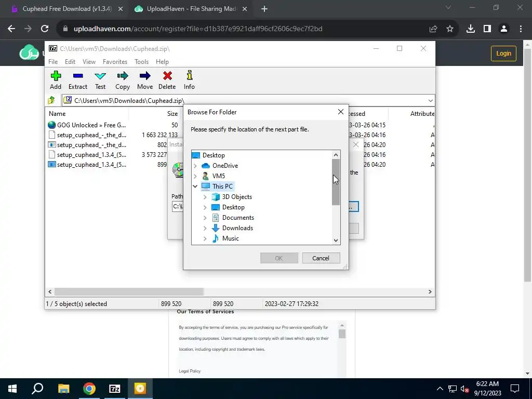Click the folder tree scroll-down arrow

pyautogui.click(x=336, y=240)
